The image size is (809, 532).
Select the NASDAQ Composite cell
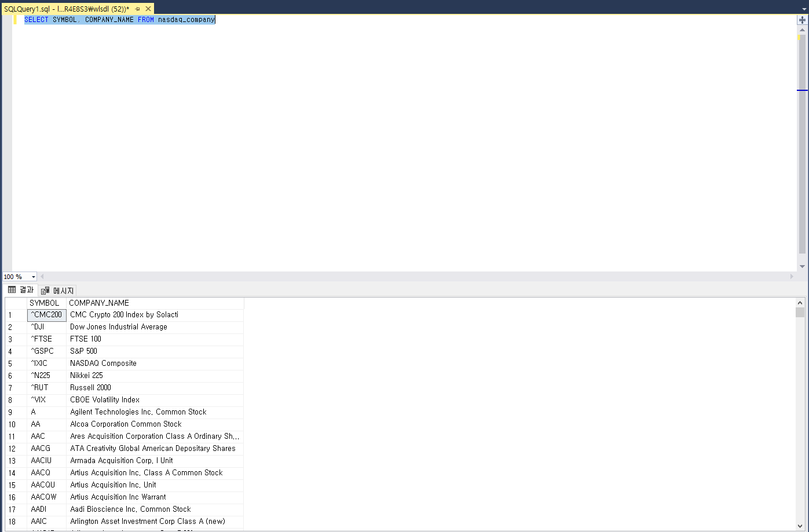point(155,364)
